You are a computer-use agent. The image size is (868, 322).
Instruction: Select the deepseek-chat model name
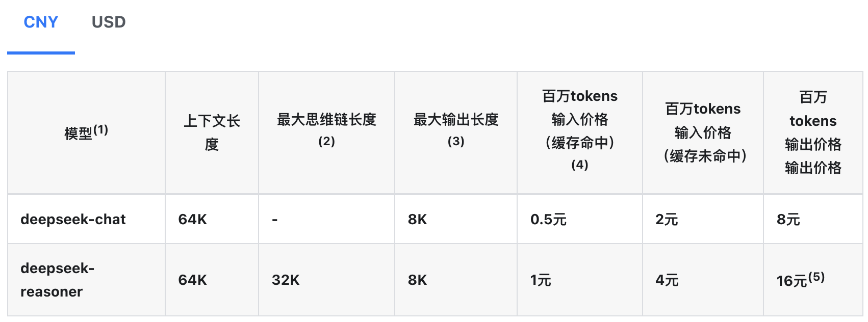coord(73,219)
